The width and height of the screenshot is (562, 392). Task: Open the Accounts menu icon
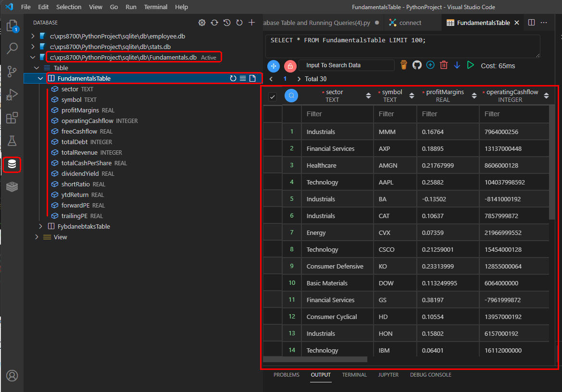tap(12, 376)
